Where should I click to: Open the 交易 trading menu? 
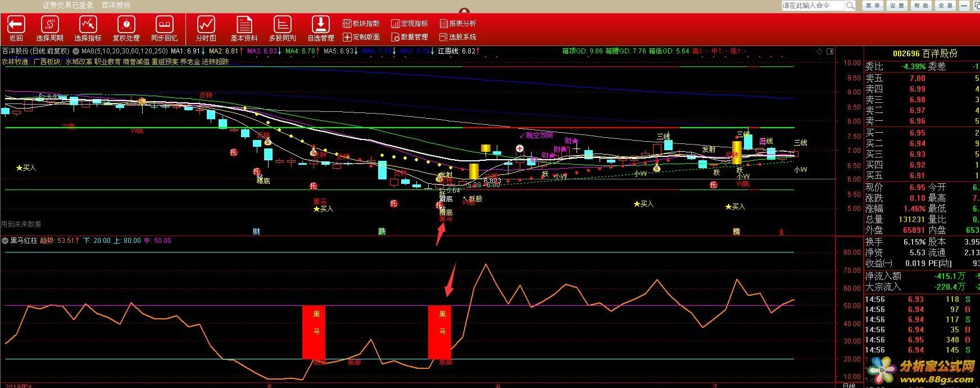point(945,6)
